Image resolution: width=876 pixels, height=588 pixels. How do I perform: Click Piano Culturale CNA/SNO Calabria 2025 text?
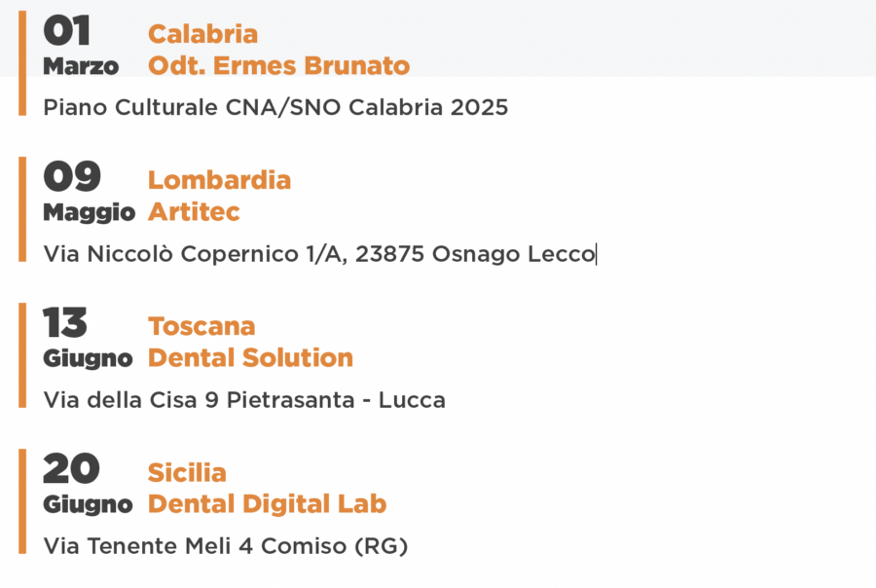click(x=276, y=107)
